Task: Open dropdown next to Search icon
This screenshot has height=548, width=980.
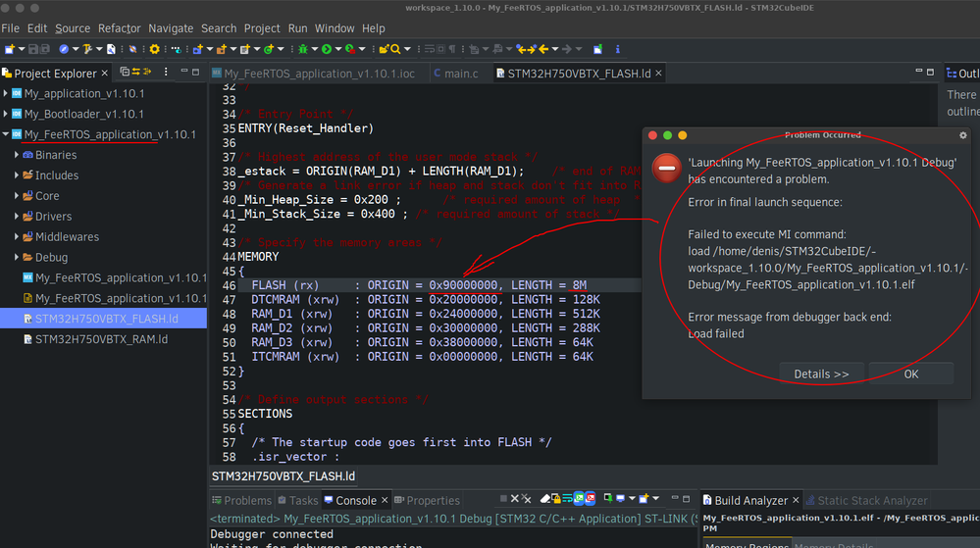Action: (x=407, y=49)
